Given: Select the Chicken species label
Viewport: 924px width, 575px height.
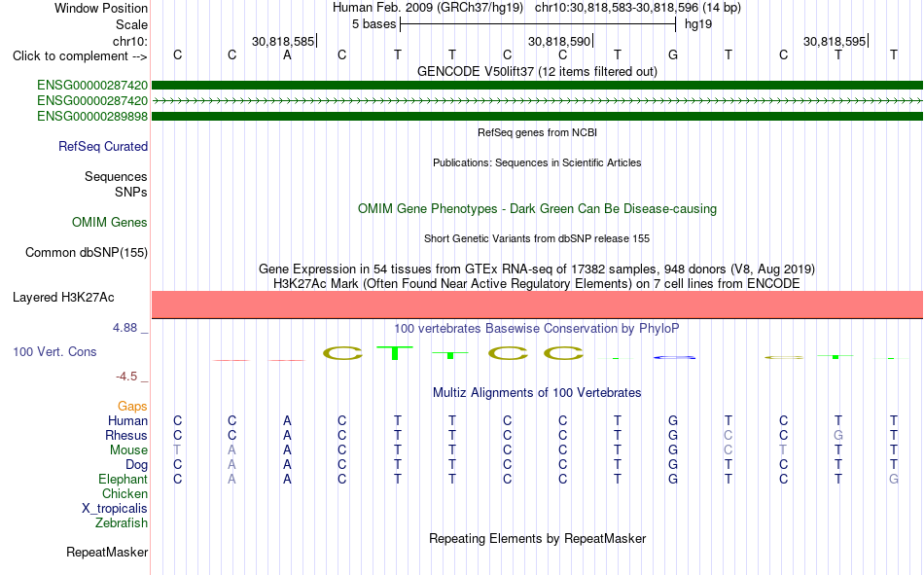Looking at the screenshot, I should tap(124, 493).
